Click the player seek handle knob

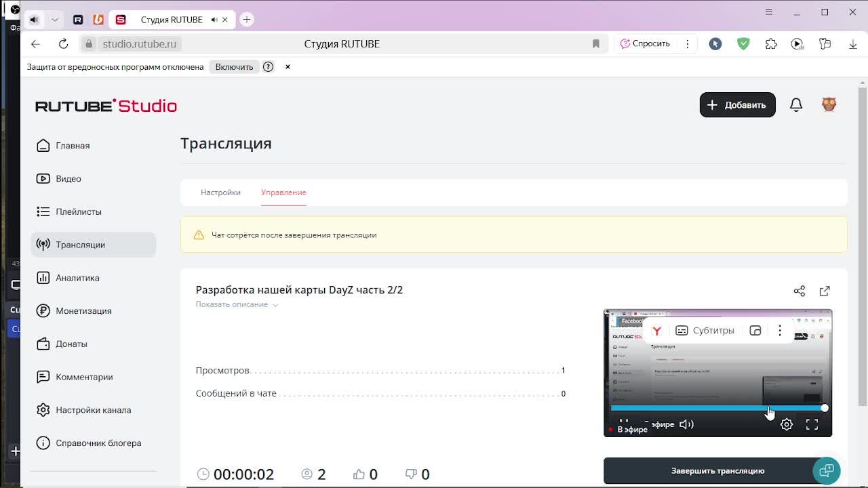coord(825,408)
